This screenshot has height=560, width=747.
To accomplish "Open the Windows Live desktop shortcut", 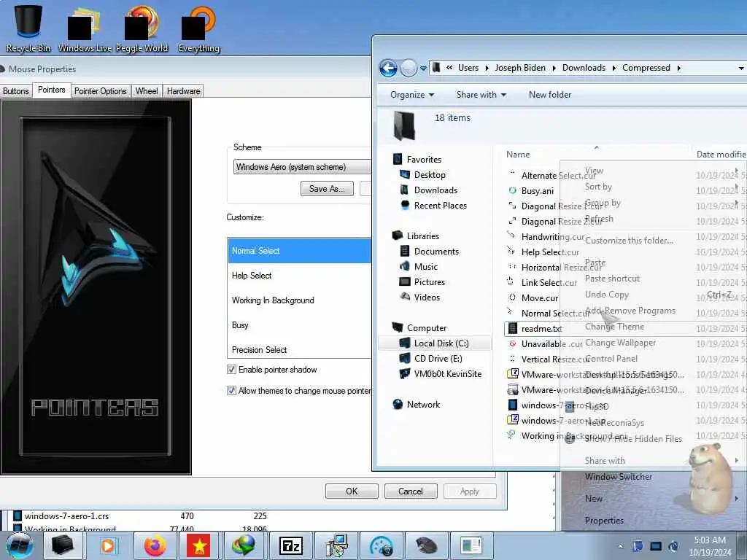I will tap(85, 28).
